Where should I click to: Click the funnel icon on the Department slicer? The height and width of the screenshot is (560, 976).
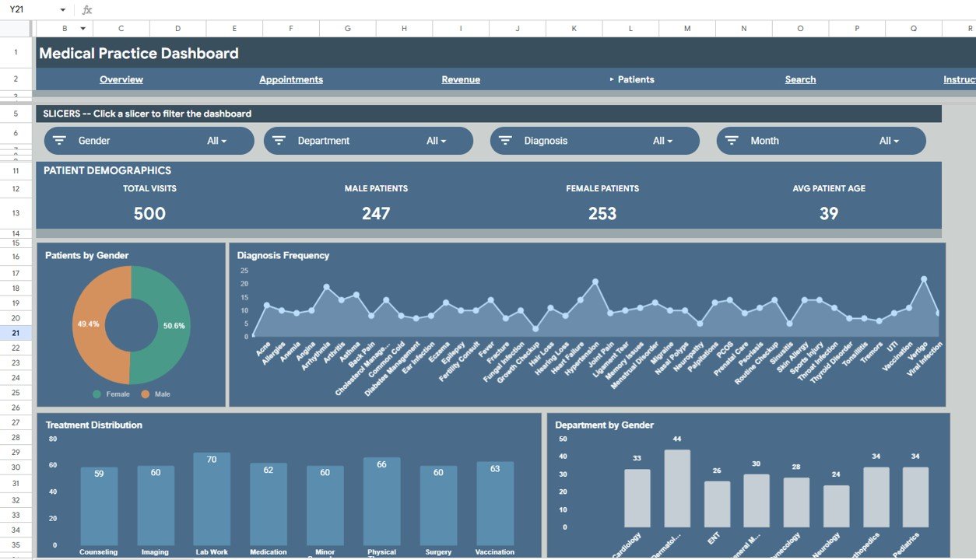pyautogui.click(x=279, y=140)
